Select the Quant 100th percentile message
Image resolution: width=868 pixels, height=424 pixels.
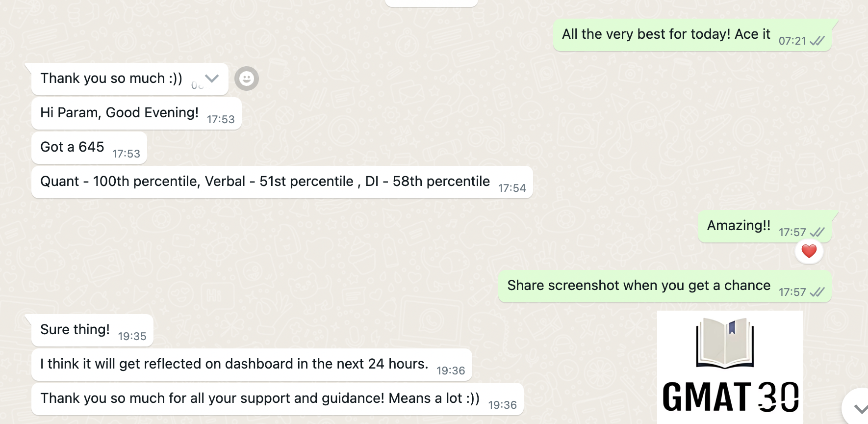click(x=265, y=182)
